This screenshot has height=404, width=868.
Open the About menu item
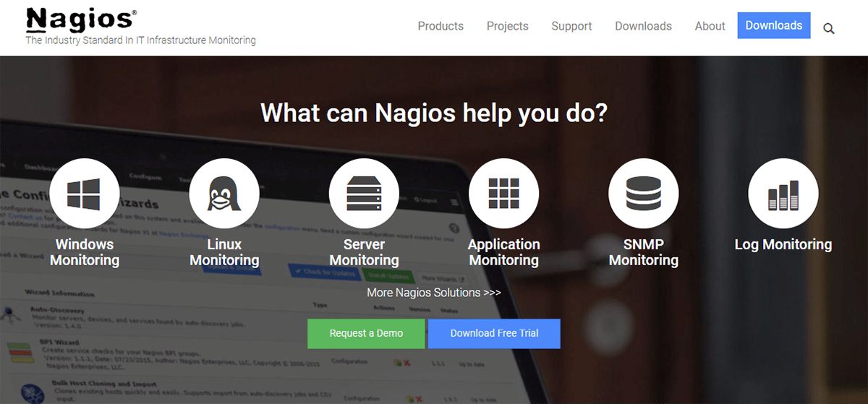(710, 26)
